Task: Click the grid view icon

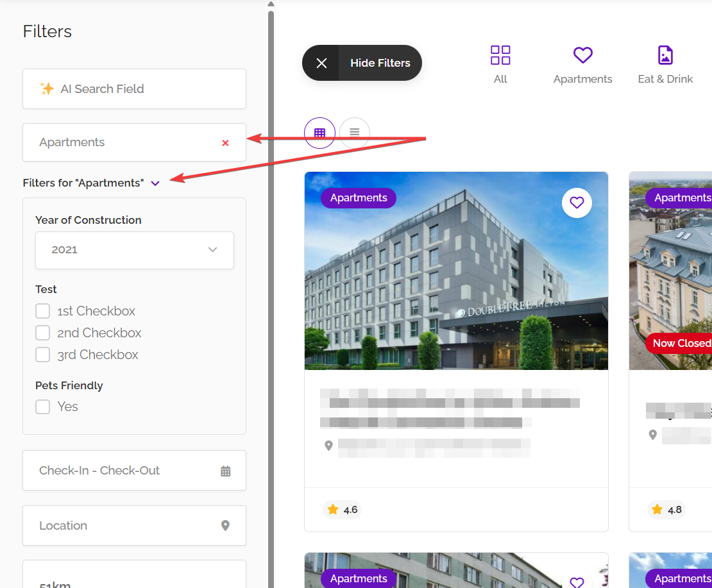Action: click(319, 133)
